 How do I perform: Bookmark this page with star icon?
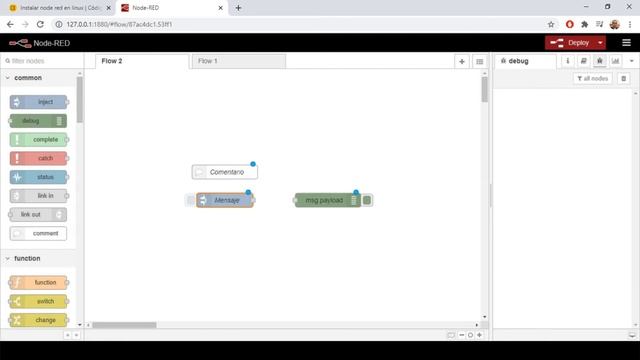(x=551, y=24)
